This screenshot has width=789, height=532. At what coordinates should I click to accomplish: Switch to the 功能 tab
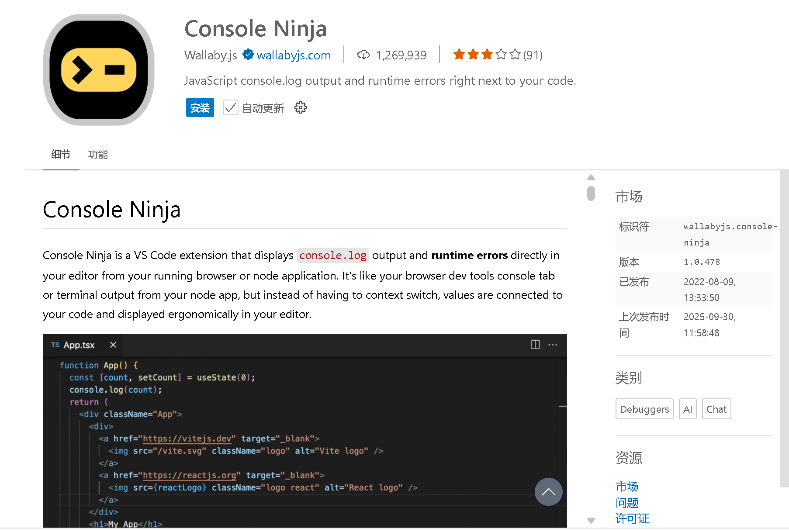click(97, 154)
